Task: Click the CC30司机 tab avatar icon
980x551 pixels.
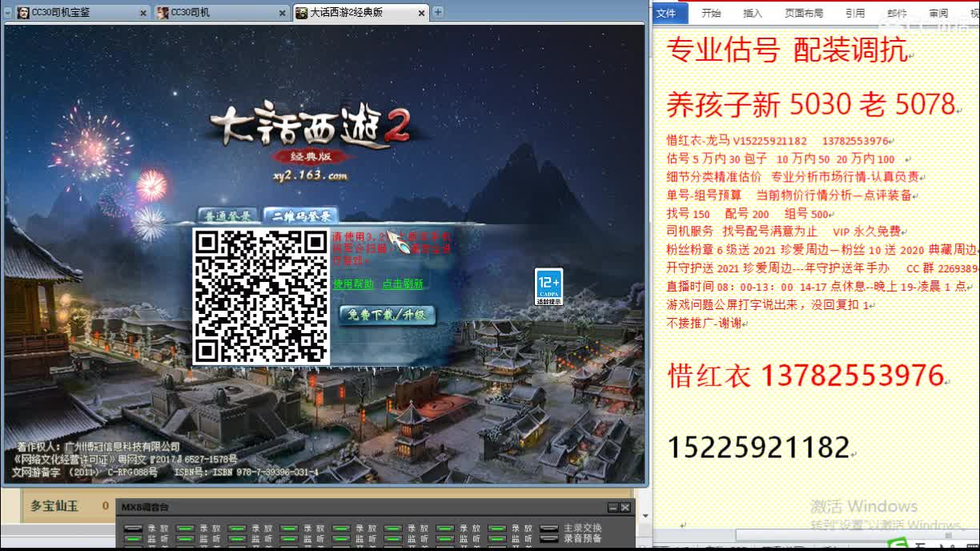Action: pyautogui.click(x=163, y=13)
